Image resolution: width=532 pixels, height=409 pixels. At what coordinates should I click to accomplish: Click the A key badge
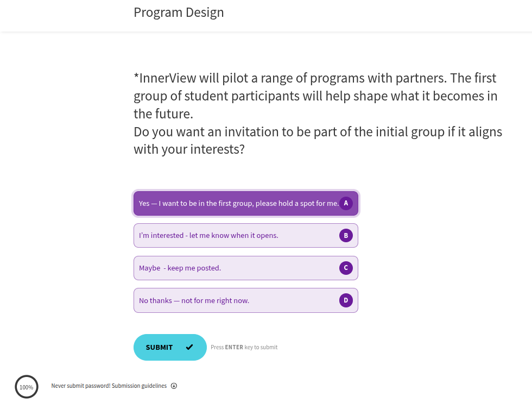[x=346, y=203]
